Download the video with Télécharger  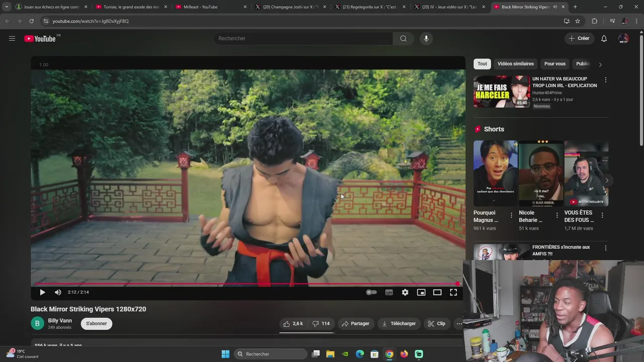coord(399,324)
